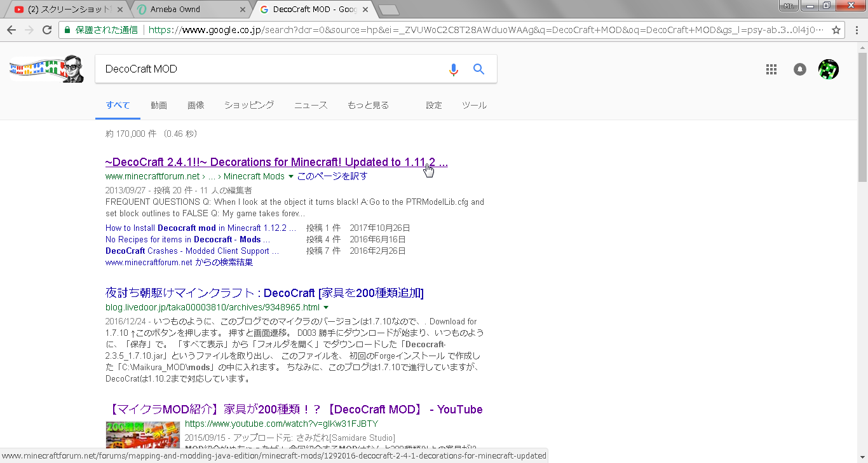Click the green secure padlock icon
Viewport: 868px width, 463px height.
coord(67,30)
